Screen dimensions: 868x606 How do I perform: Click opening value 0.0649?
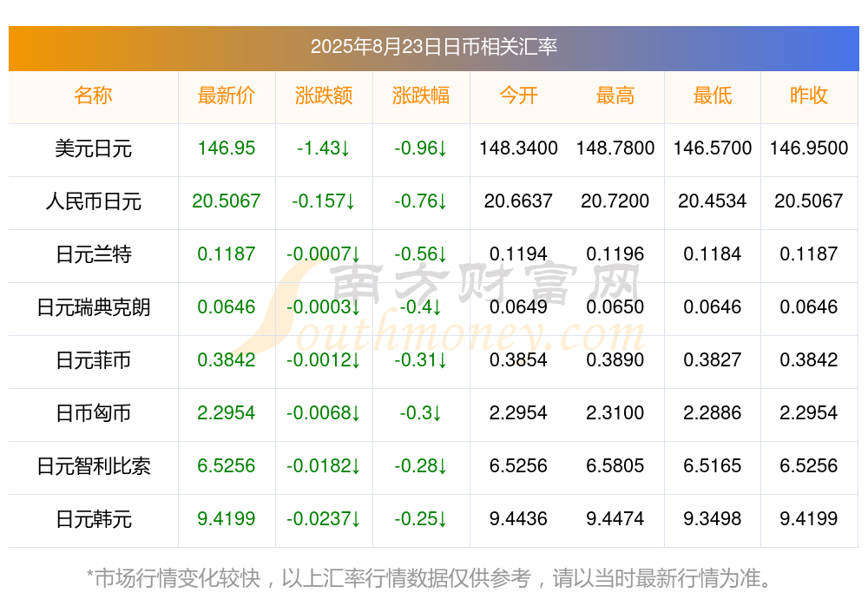click(518, 306)
